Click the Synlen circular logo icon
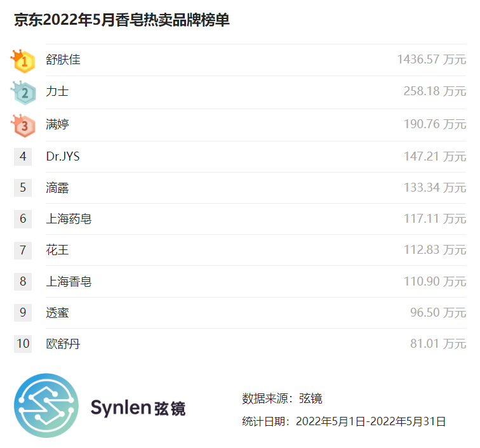 tap(46, 406)
